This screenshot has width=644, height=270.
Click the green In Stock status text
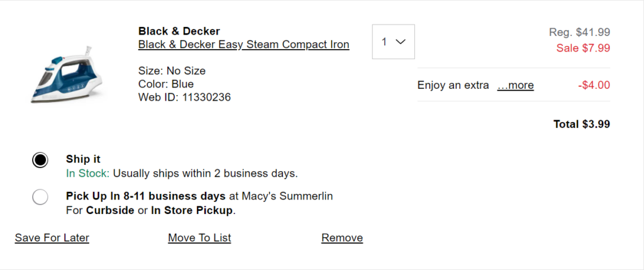point(87,172)
